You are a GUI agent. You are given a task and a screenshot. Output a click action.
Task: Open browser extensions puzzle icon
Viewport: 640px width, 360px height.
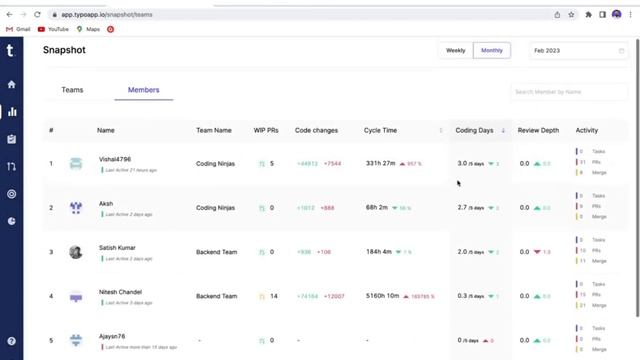[x=588, y=15]
